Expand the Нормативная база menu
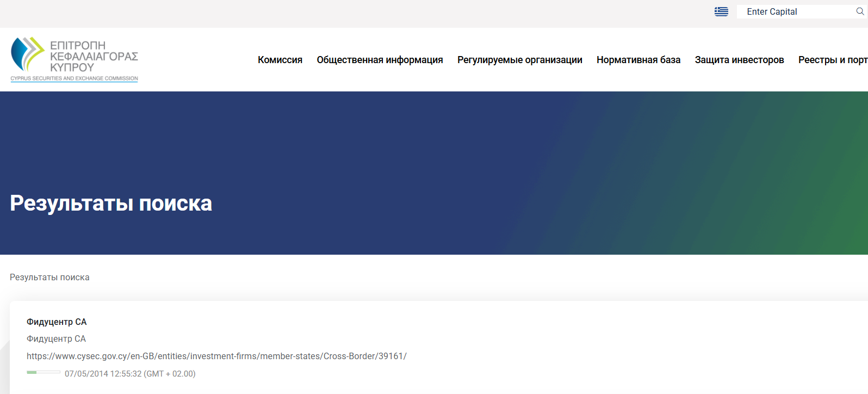The height and width of the screenshot is (394, 868). [638, 60]
